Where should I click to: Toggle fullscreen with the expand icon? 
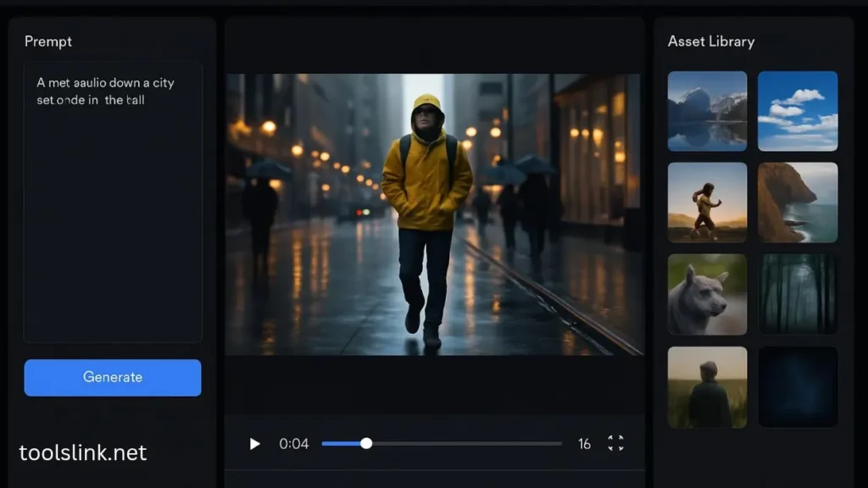tap(615, 443)
